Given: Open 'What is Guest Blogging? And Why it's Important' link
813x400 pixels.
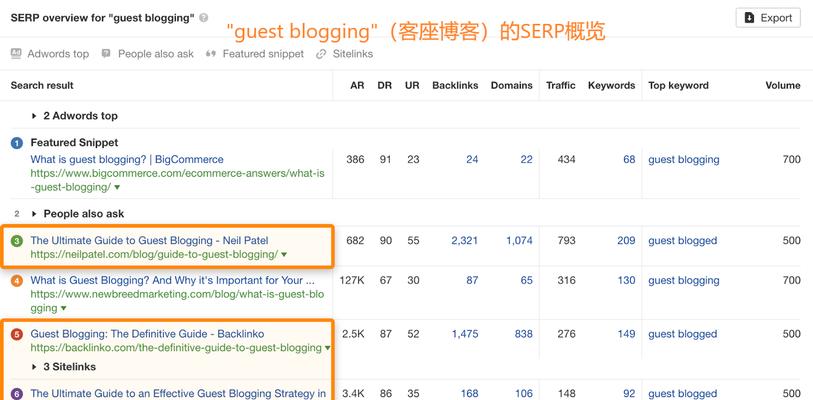Looking at the screenshot, I should [x=173, y=280].
